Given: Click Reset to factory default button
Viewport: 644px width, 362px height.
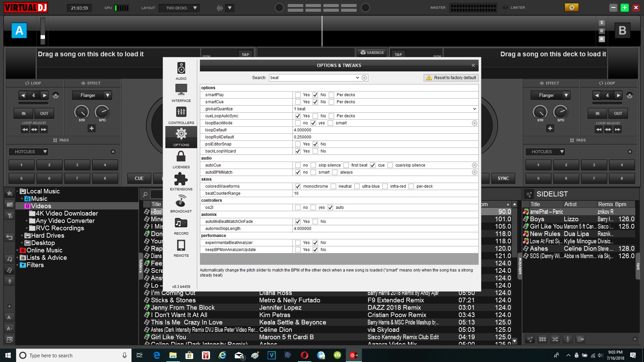Looking at the screenshot, I should [451, 78].
